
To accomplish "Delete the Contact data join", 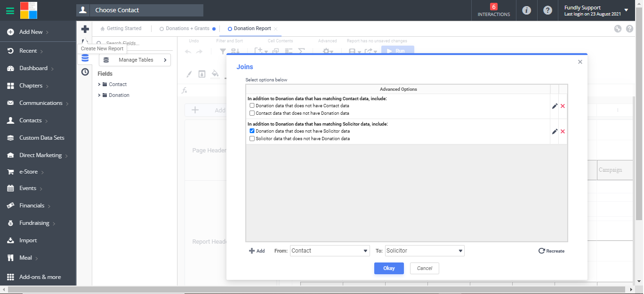I will [563, 106].
